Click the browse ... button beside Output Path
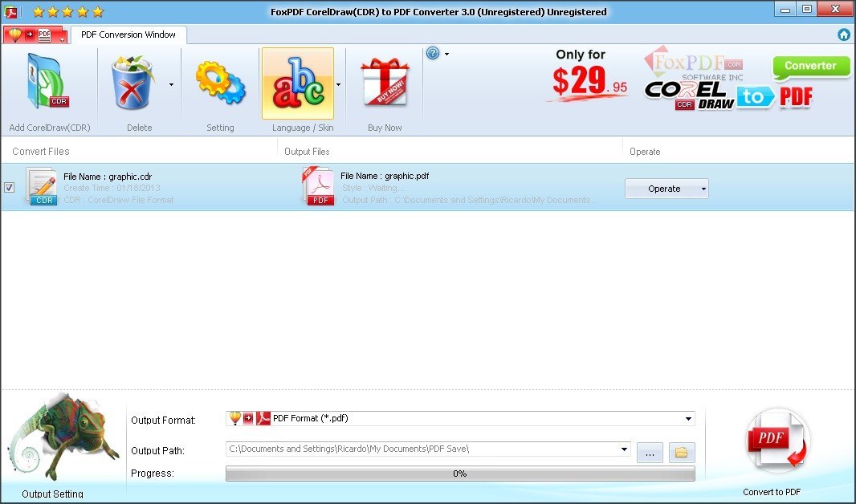Image resolution: width=856 pixels, height=504 pixels. tap(650, 453)
